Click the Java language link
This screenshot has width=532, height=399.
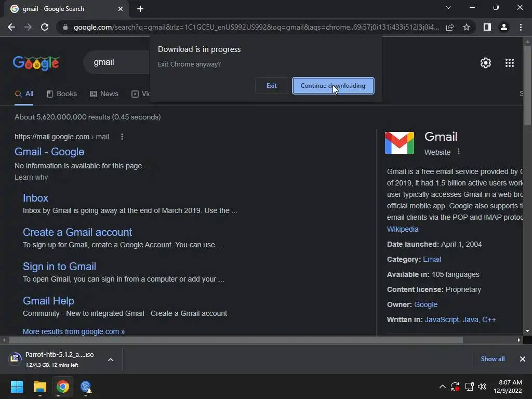click(x=470, y=320)
